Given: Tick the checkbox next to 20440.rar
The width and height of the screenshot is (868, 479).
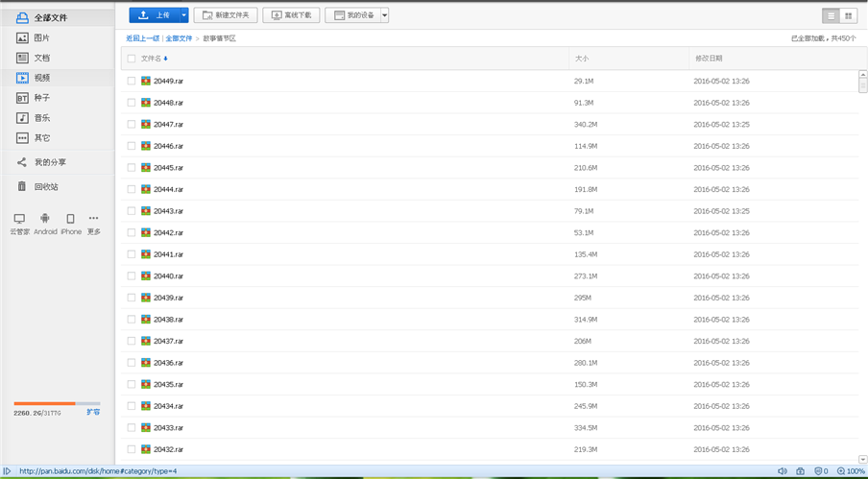Looking at the screenshot, I should pyautogui.click(x=132, y=276).
